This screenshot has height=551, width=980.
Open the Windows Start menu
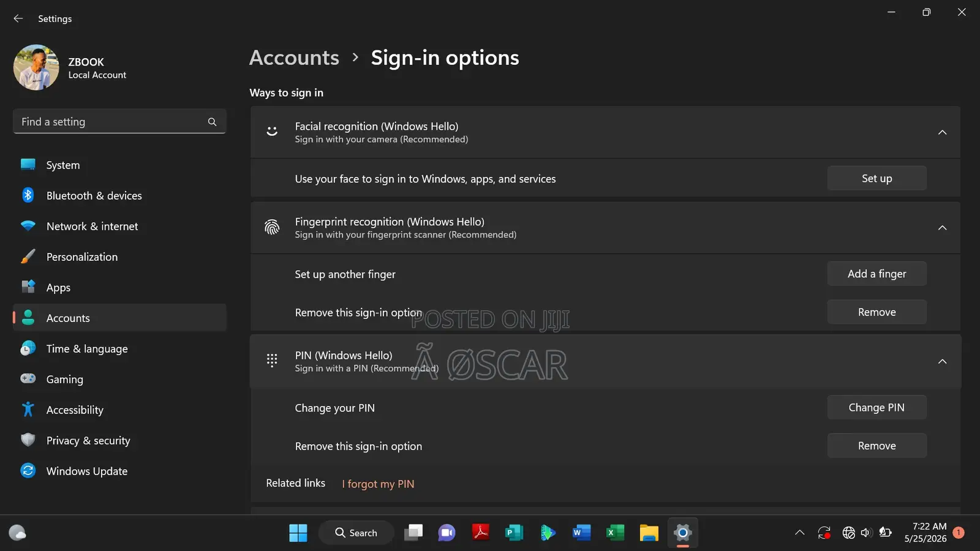pos(298,533)
